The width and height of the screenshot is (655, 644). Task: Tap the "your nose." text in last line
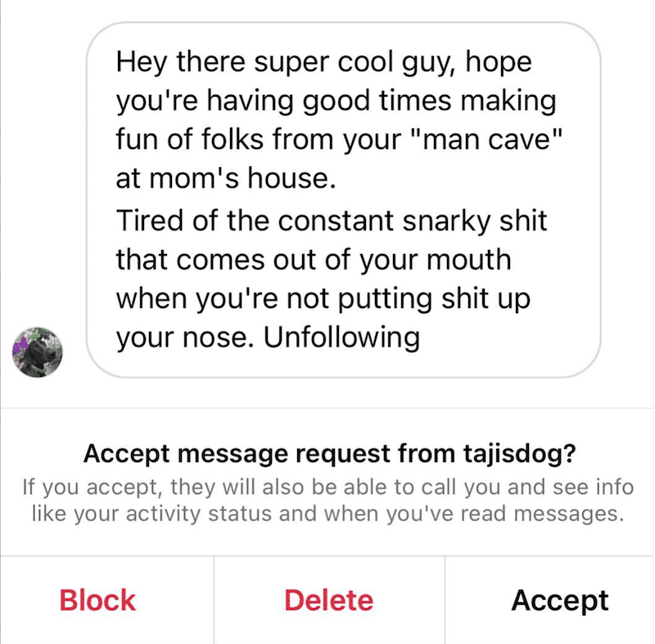coord(185,338)
